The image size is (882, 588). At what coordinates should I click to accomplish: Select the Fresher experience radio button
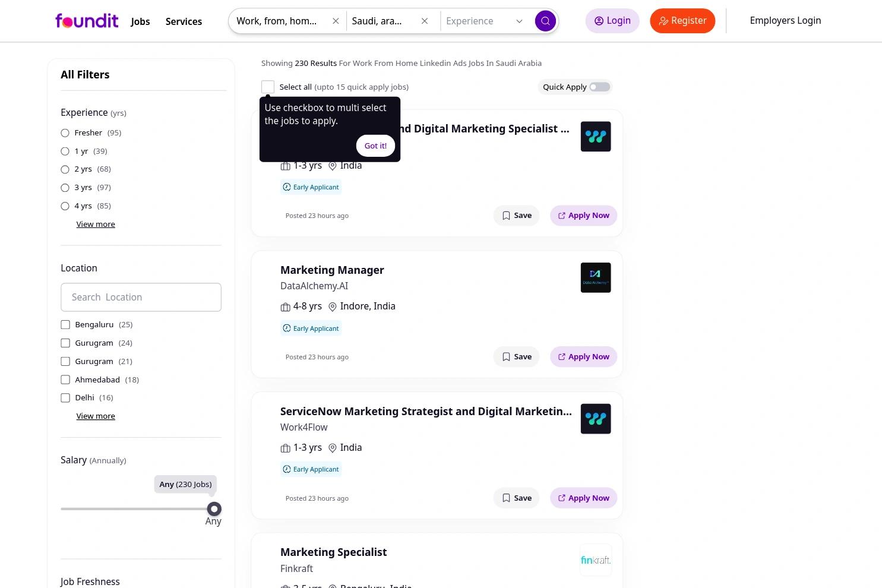pyautogui.click(x=65, y=133)
